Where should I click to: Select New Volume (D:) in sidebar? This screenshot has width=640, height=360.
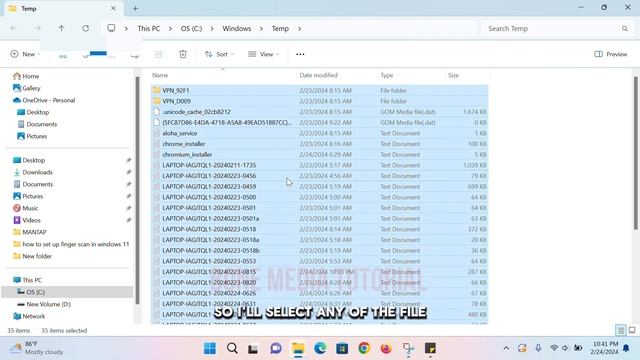(x=44, y=304)
